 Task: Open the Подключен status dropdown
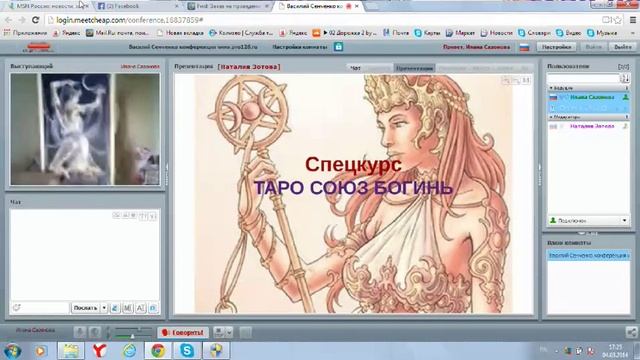click(x=624, y=220)
